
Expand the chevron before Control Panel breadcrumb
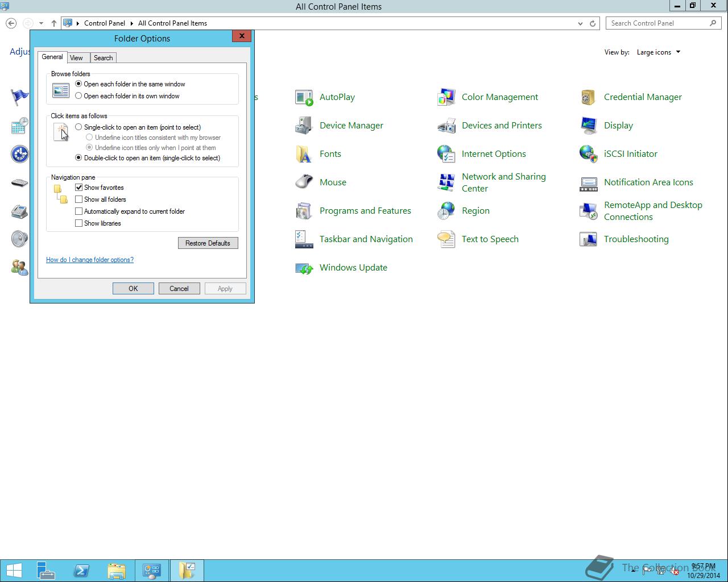(x=78, y=23)
